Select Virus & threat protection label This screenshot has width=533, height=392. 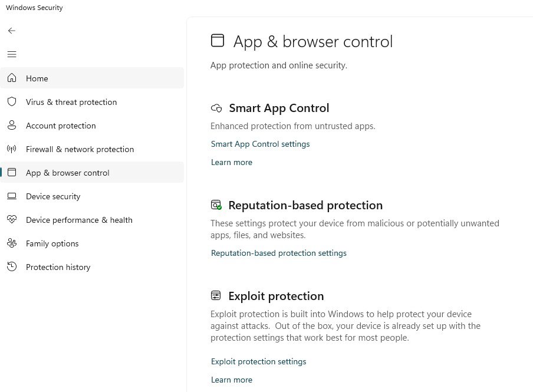coord(71,102)
